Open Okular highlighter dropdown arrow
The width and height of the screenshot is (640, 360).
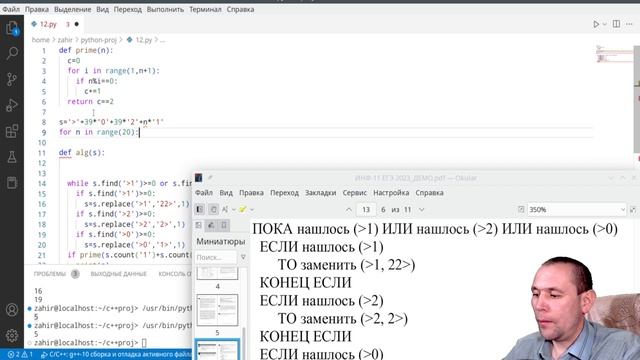[x=252, y=210]
